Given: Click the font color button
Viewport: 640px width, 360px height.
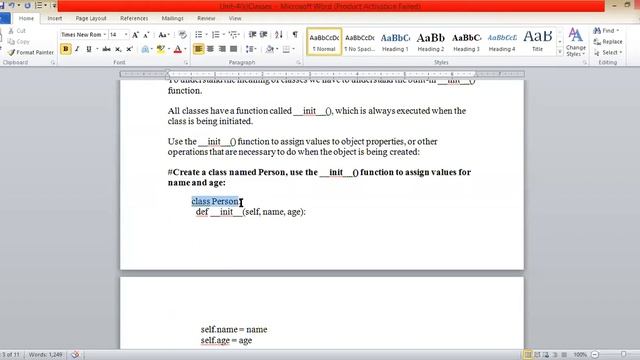Looking at the screenshot, I should pos(178,49).
